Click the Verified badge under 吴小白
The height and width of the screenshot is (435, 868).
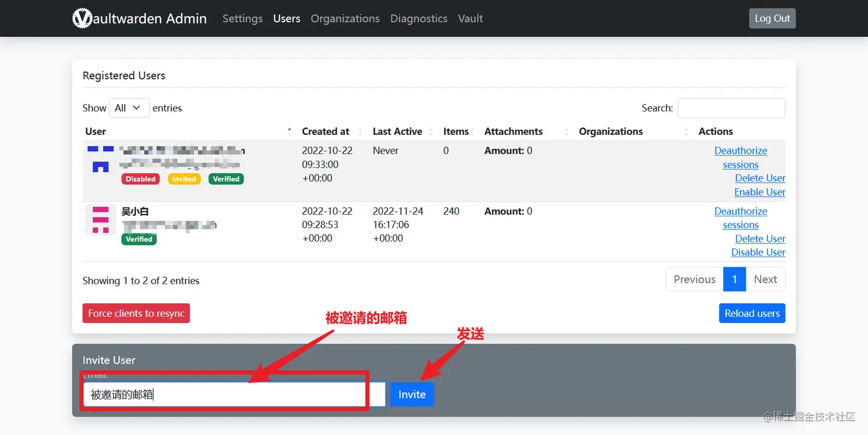(x=139, y=239)
